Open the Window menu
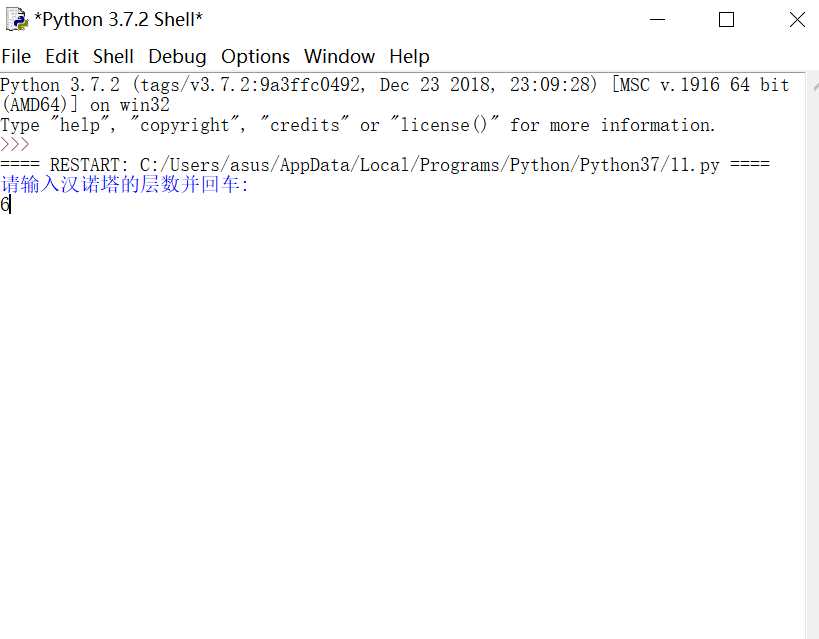This screenshot has width=819, height=639. (x=340, y=56)
